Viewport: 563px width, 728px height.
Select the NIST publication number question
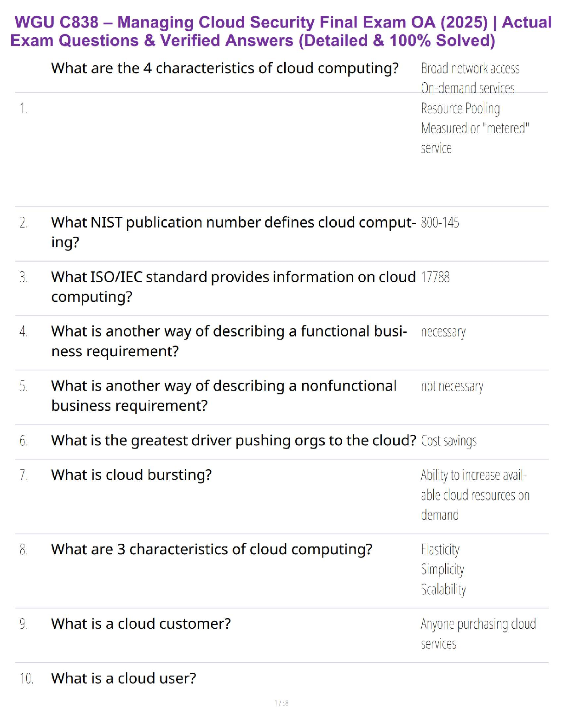233,232
